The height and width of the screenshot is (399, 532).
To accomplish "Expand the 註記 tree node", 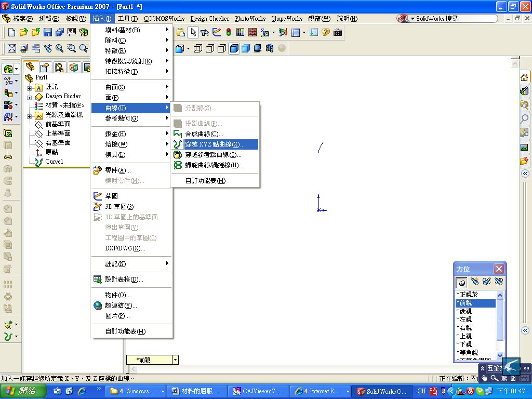I will coord(29,88).
